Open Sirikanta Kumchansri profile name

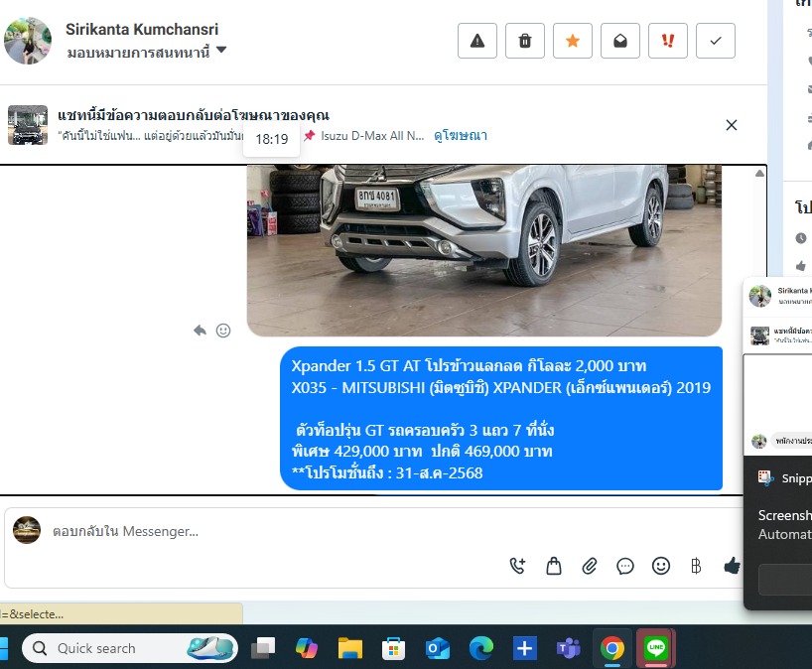142,29
